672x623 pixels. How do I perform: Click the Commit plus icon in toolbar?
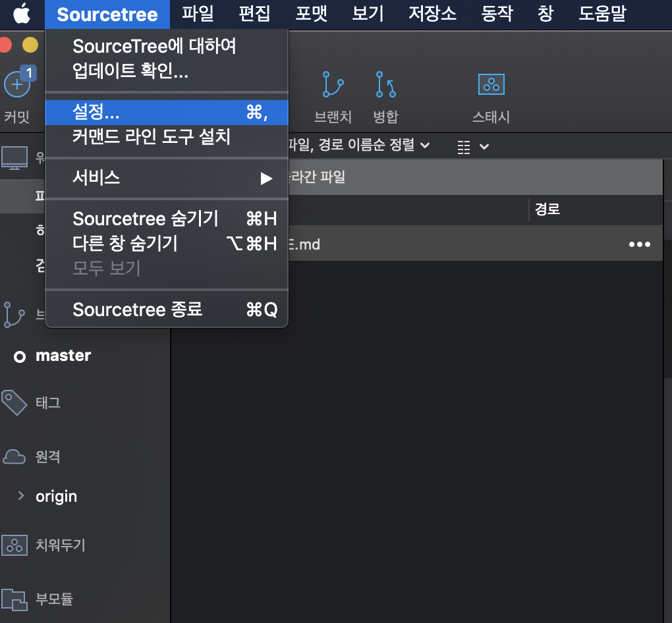tap(17, 84)
